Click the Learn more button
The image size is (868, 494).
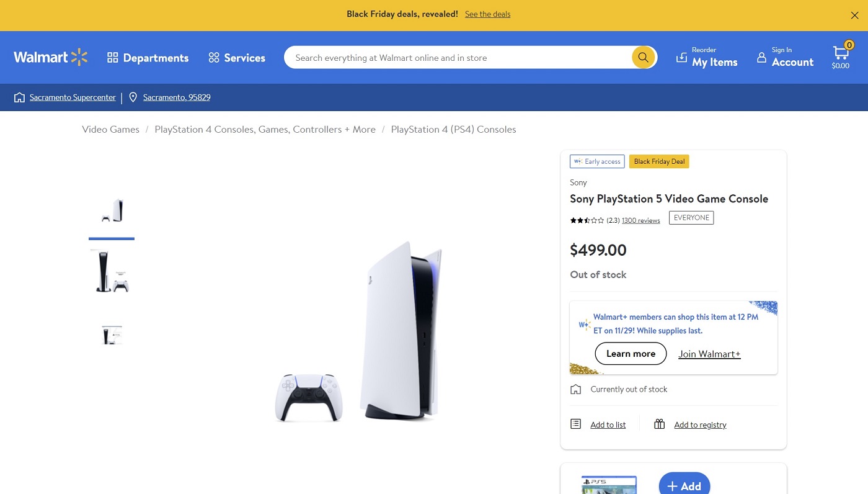click(x=631, y=354)
